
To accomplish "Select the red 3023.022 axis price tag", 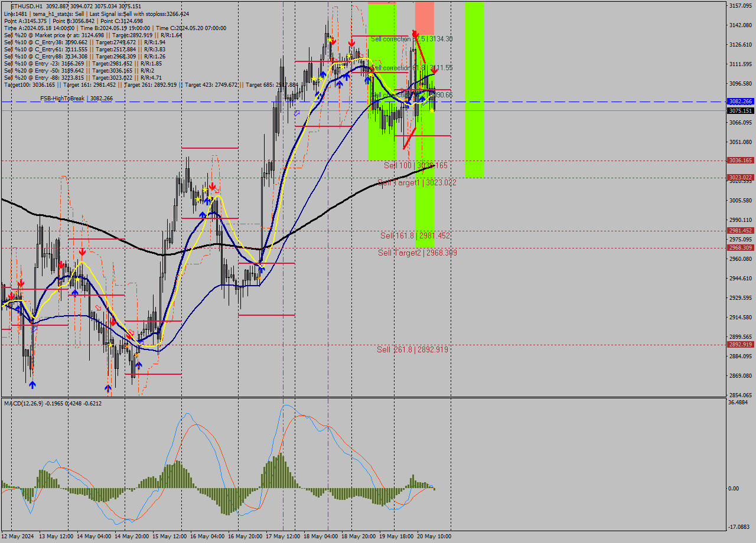I will (x=740, y=178).
